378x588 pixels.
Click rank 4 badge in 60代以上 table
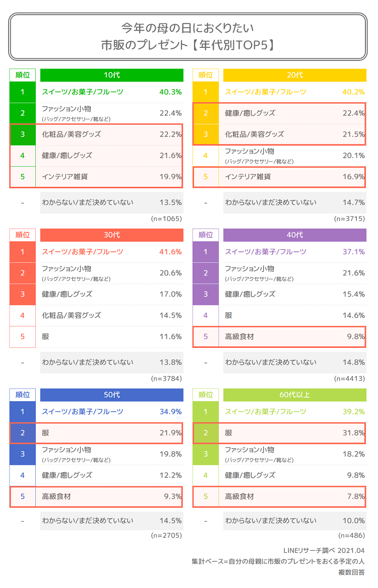coord(206,476)
